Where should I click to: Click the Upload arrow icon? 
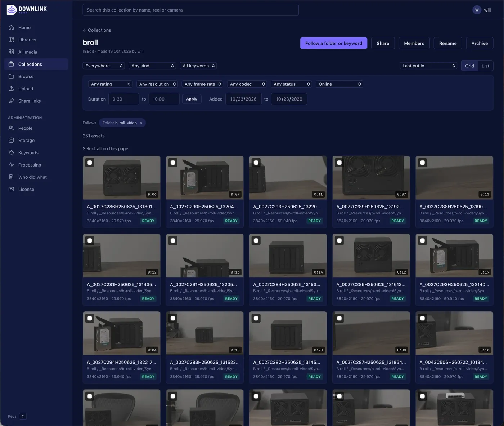coord(11,89)
